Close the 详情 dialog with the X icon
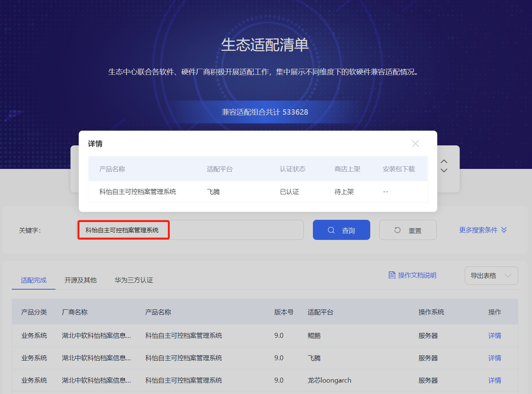532x394 pixels. click(415, 143)
